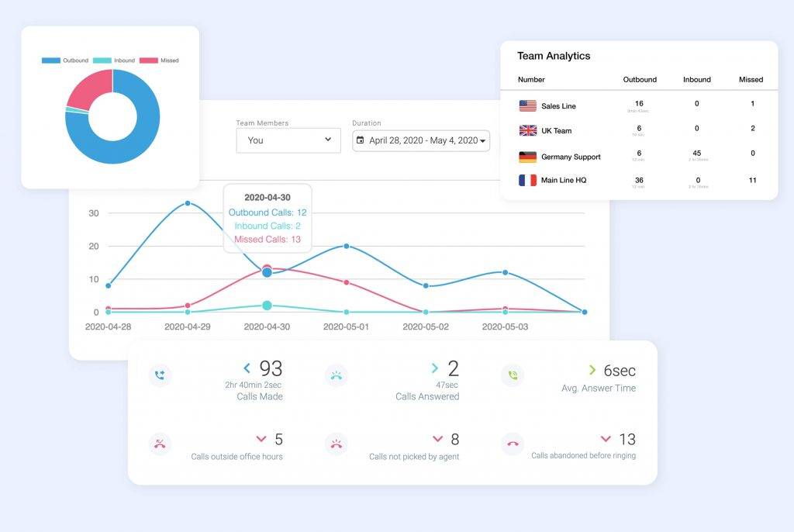Screen dimensions: 794x532
Task: Open the UK Team row
Action: [556, 130]
